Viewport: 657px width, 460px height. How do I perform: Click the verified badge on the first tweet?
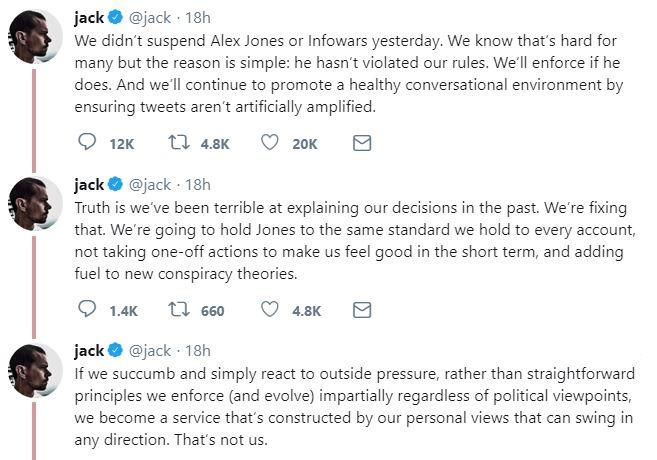click(x=115, y=17)
